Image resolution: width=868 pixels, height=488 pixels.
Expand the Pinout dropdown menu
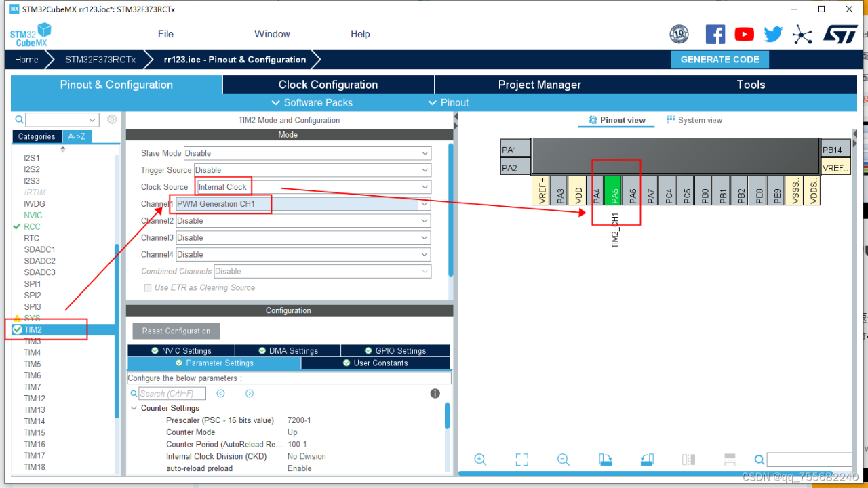(x=448, y=102)
